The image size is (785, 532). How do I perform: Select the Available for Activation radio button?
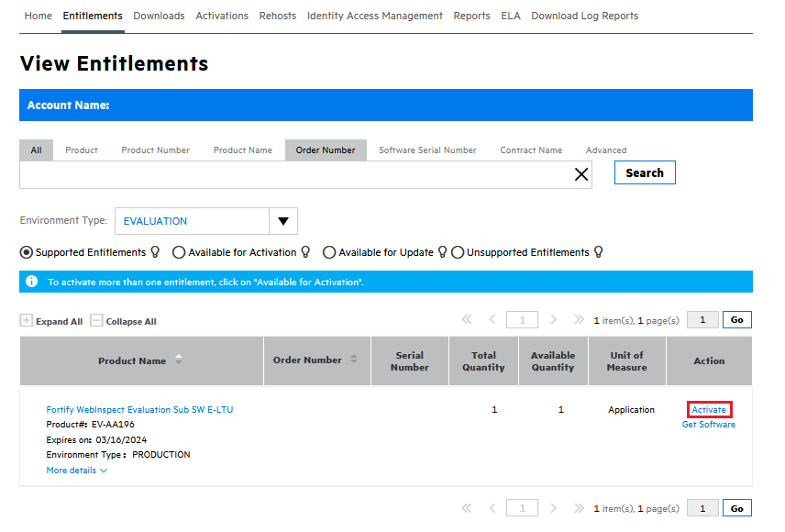coord(179,252)
